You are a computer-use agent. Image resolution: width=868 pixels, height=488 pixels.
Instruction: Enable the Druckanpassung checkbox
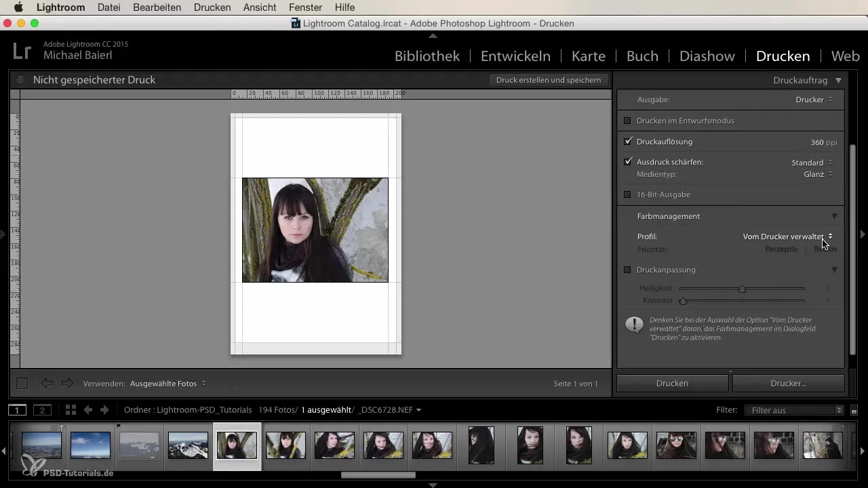click(627, 270)
